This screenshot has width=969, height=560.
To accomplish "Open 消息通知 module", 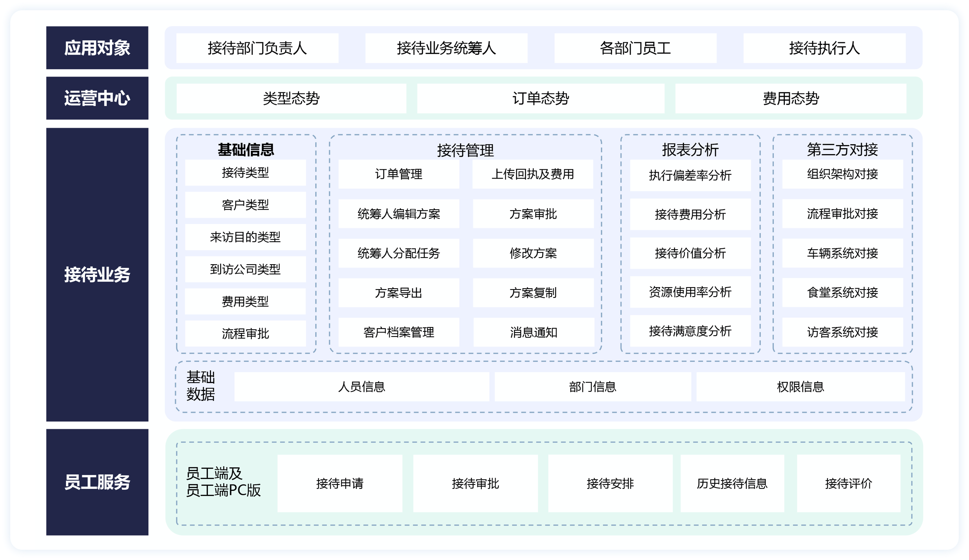I will pos(534,333).
